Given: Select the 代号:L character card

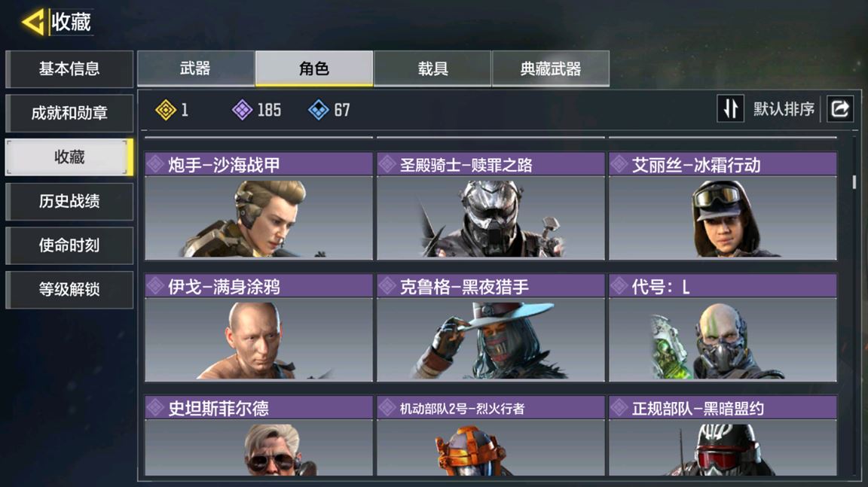Looking at the screenshot, I should click(x=723, y=327).
